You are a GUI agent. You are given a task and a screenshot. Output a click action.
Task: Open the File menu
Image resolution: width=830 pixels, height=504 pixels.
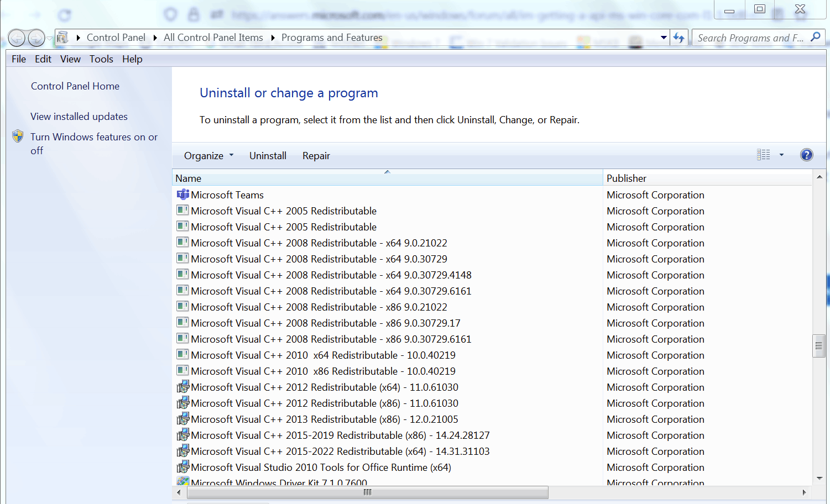tap(19, 59)
